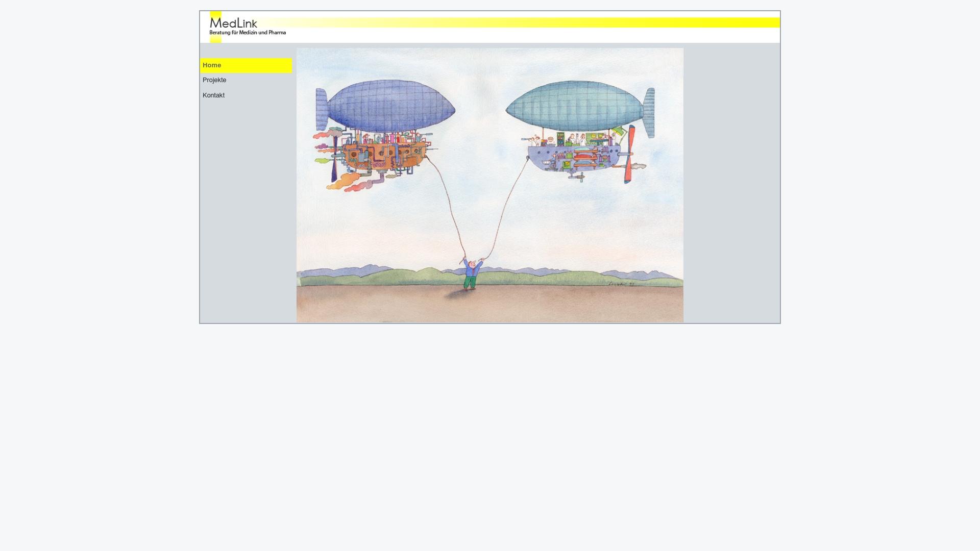This screenshot has height=551, width=980.
Task: Open the Kontakt page
Action: (x=213, y=95)
